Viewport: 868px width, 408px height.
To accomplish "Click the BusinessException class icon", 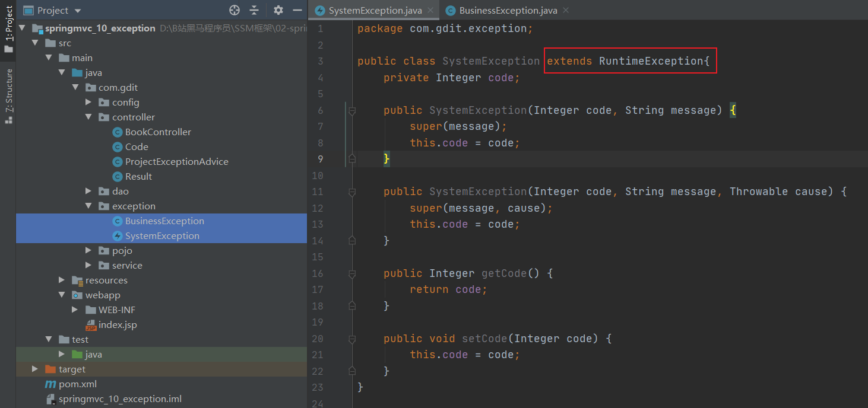I will pos(117,221).
